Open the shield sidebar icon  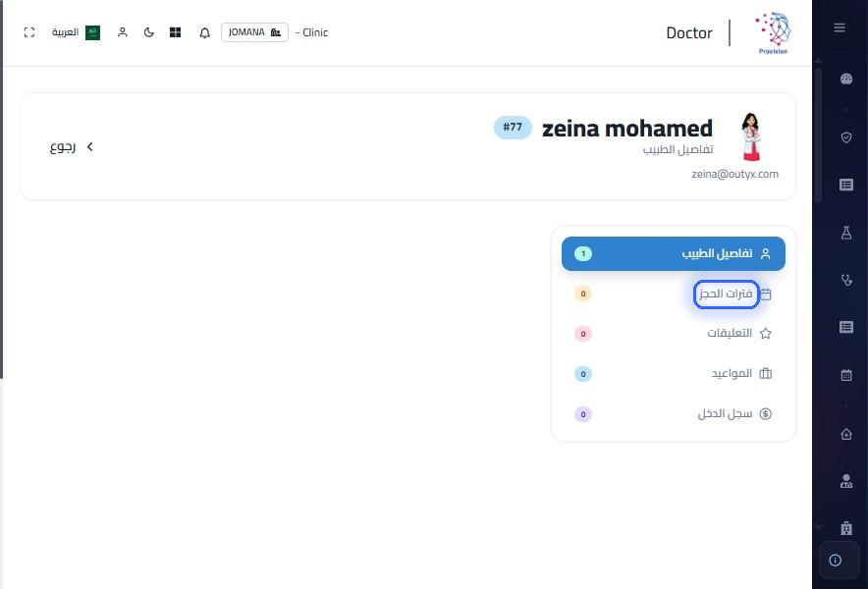coord(845,137)
